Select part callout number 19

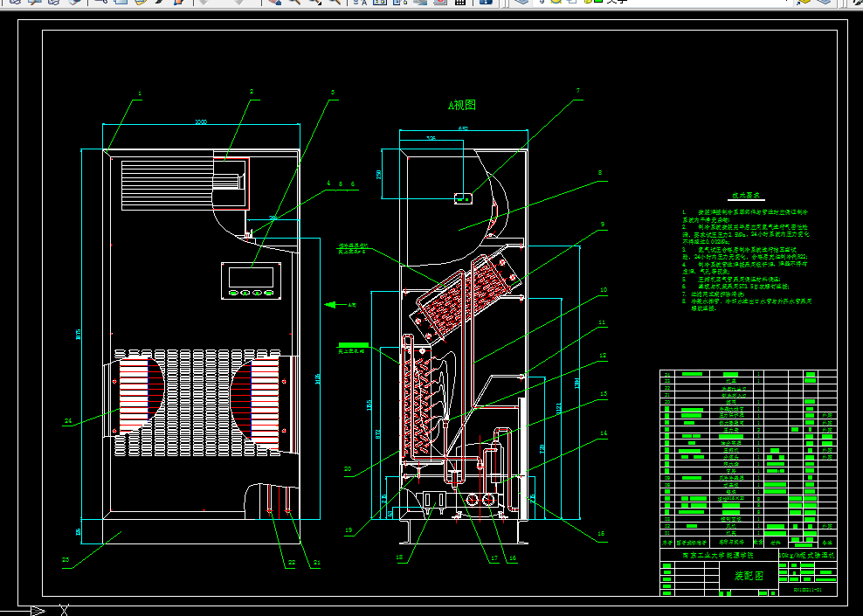tap(349, 530)
